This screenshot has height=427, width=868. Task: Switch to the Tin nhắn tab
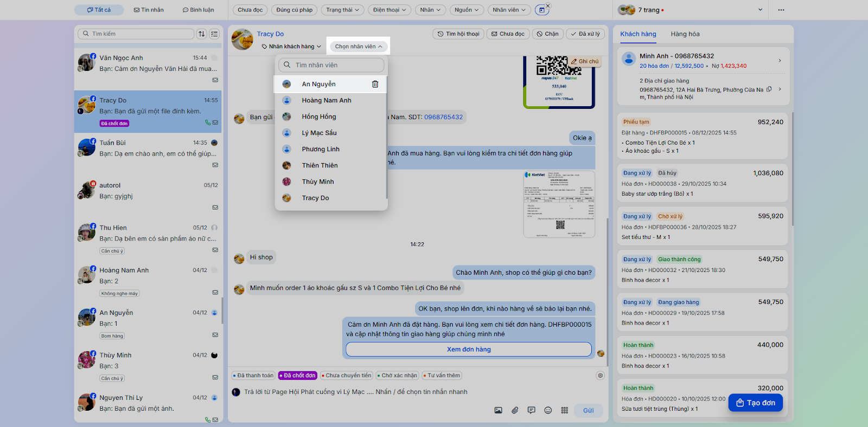pos(149,10)
